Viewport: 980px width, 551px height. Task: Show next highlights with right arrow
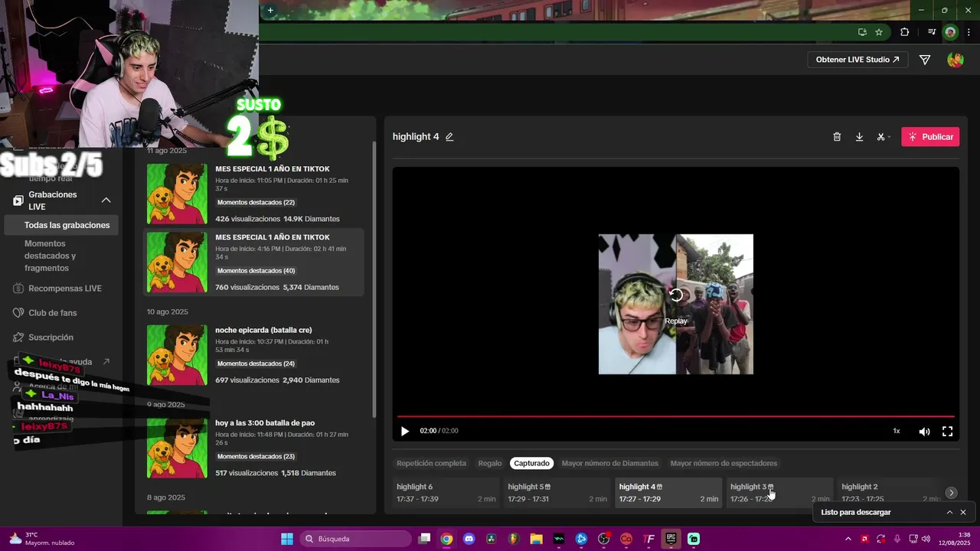pos(951,493)
